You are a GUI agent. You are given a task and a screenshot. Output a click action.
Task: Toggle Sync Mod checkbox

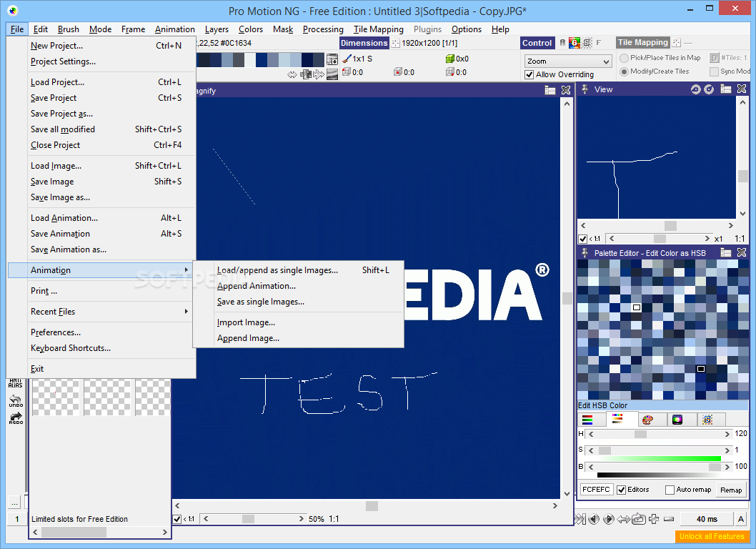pyautogui.click(x=714, y=71)
